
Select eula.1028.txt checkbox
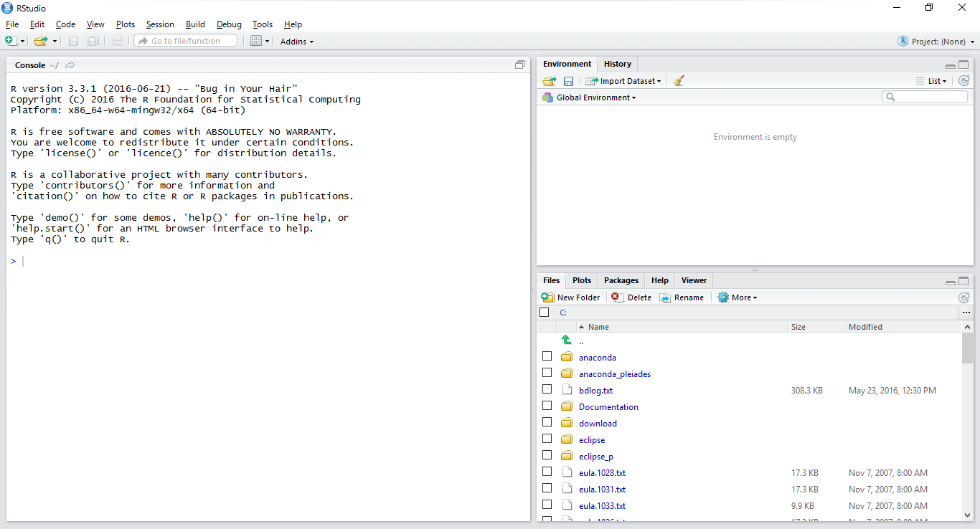pos(547,472)
